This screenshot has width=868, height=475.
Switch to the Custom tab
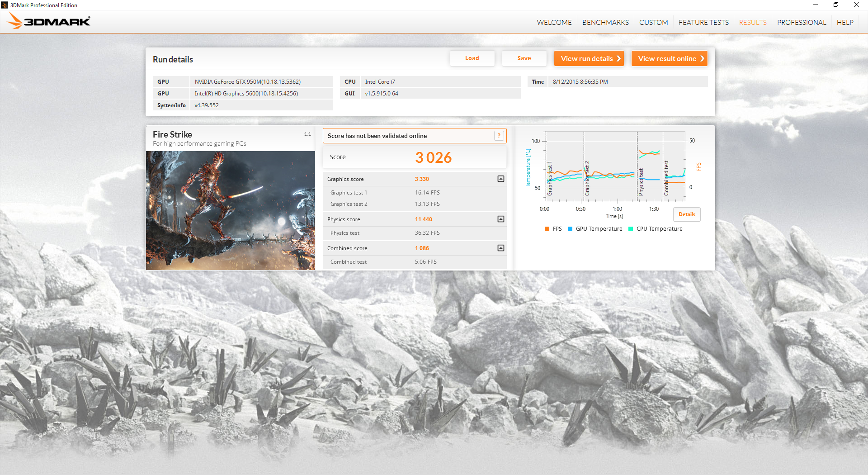click(653, 22)
